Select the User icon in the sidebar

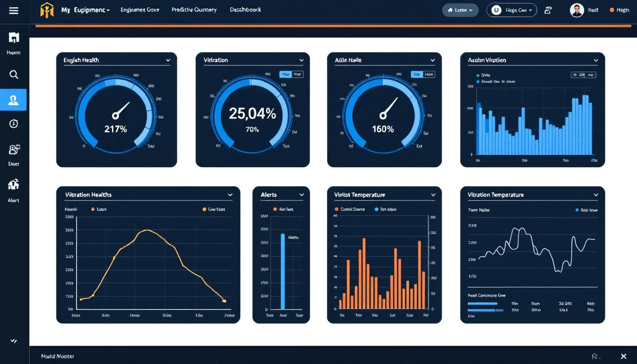13,149
